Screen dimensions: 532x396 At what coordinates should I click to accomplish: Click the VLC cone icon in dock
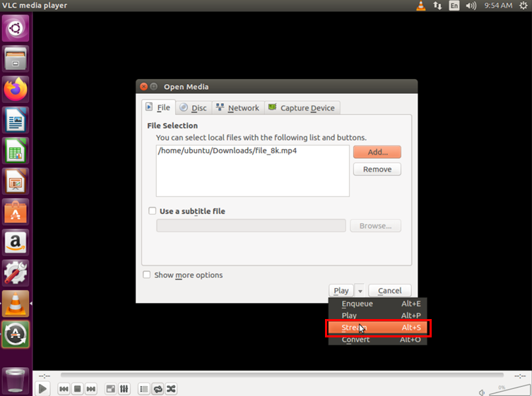coord(16,304)
